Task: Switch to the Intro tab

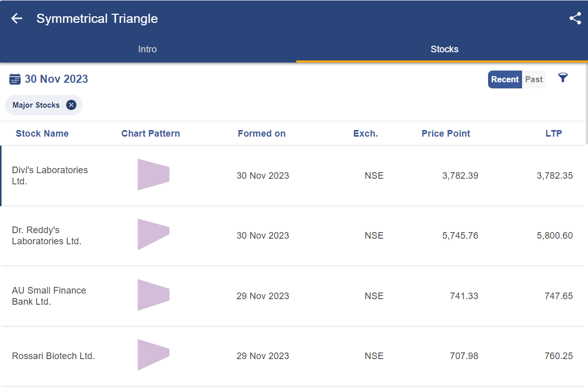Action: tap(147, 49)
